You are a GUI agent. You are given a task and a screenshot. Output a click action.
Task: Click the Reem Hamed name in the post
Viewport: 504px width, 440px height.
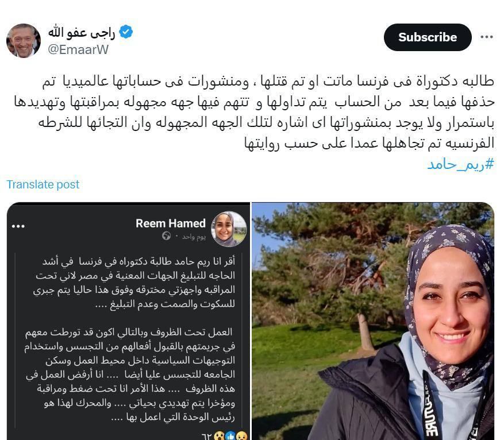coord(170,223)
